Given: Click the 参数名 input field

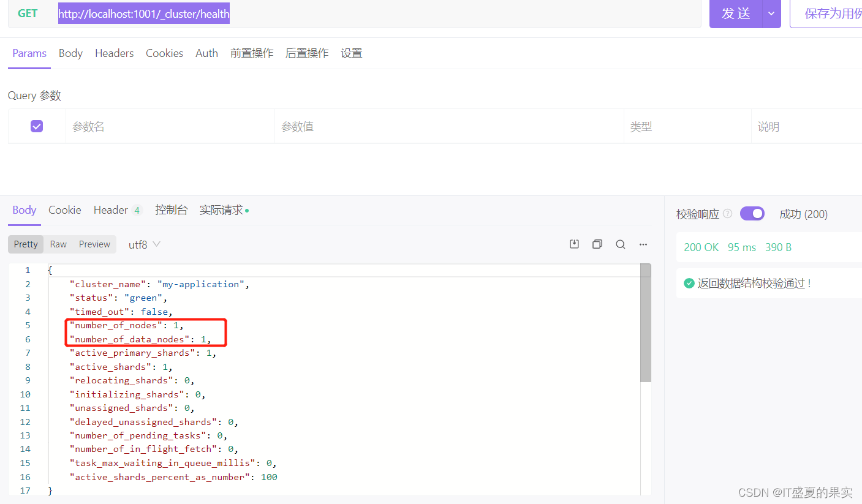Looking at the screenshot, I should pyautogui.click(x=170, y=126).
